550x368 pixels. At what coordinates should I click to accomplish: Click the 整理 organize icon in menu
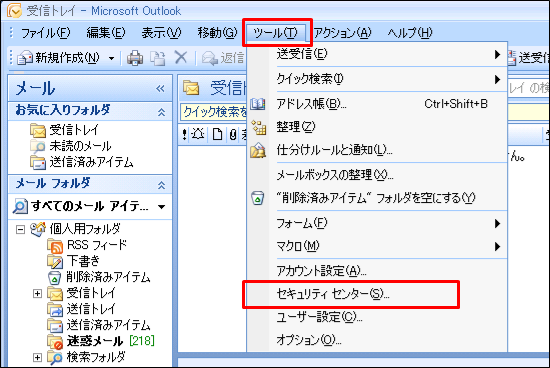click(258, 127)
